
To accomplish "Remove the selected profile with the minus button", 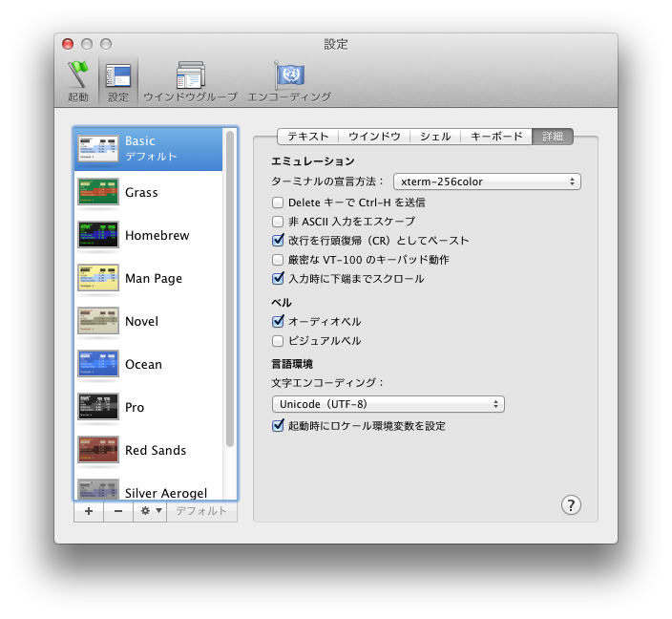I will coord(118,511).
